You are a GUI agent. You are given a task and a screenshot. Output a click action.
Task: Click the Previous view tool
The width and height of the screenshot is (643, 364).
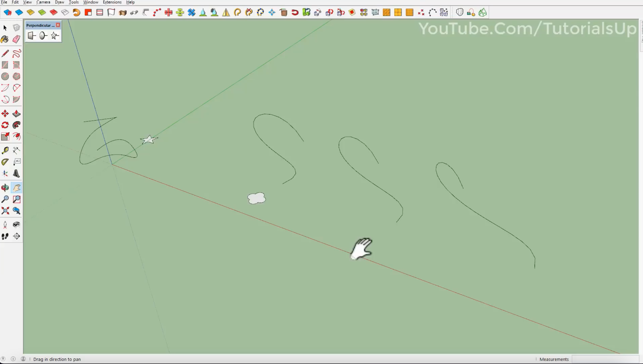click(x=17, y=211)
